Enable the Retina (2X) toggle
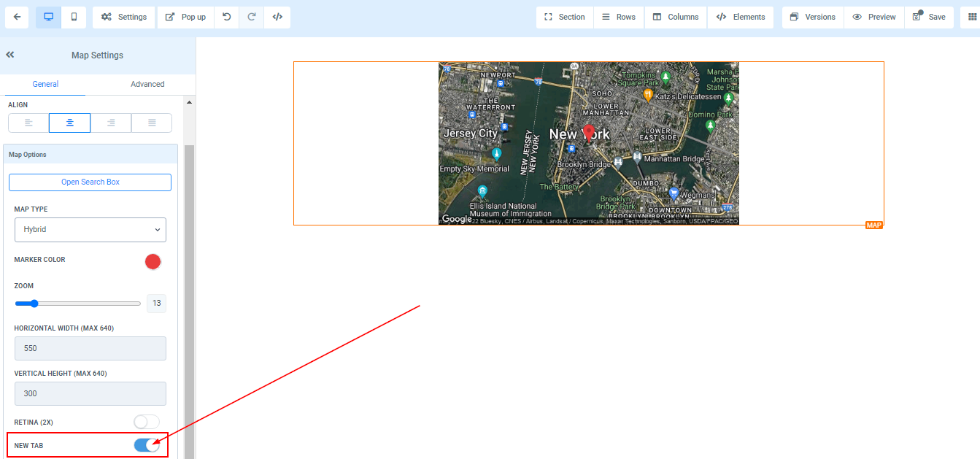980x459 pixels. point(147,422)
